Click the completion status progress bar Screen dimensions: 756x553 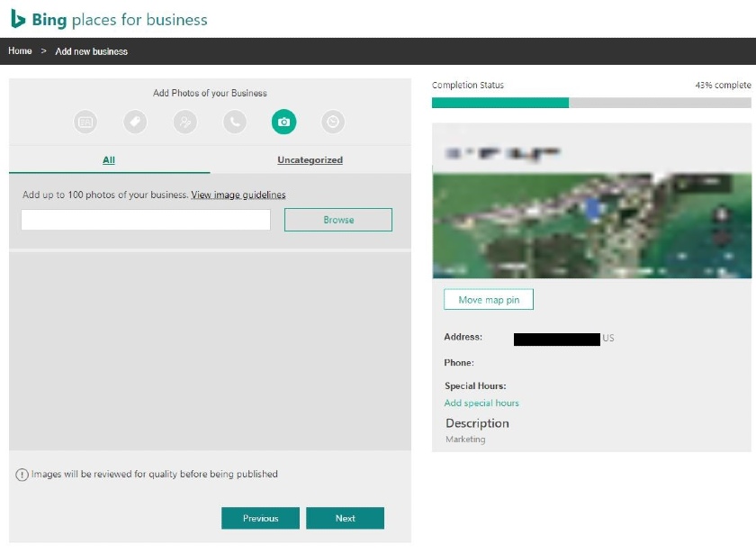click(591, 103)
